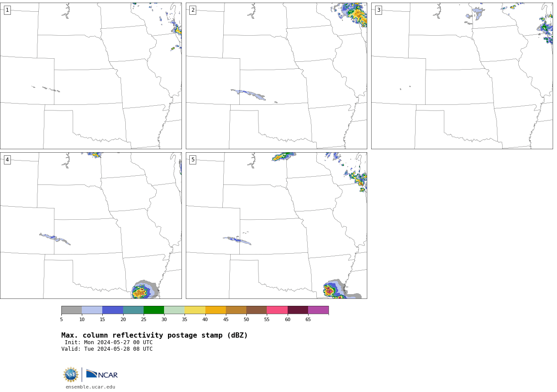Screen dimensions: 557x392
Task: Select the gray 5-10 dBZ swatch
Action: pyautogui.click(x=71, y=310)
